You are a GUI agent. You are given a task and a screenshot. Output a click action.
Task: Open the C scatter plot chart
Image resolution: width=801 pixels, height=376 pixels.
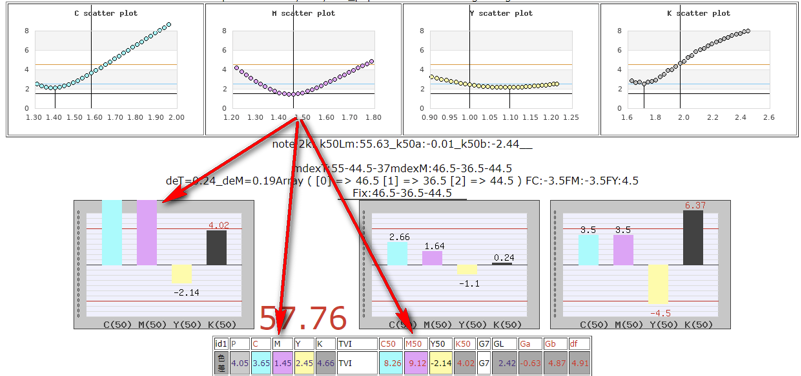(105, 69)
